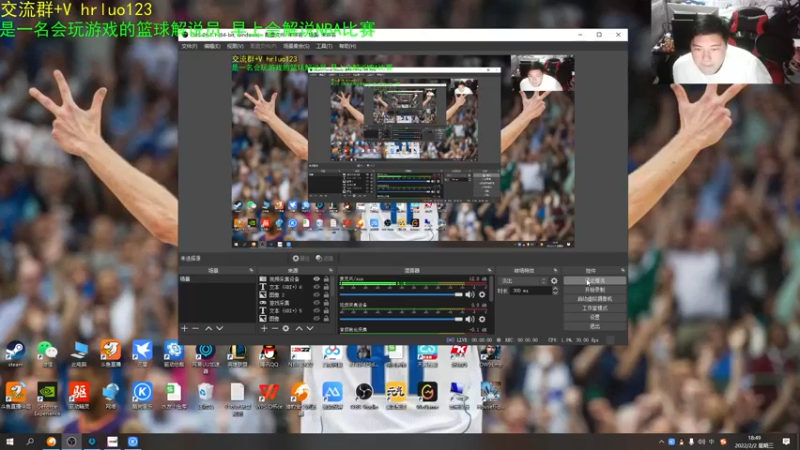Pop out the 场景 dock panel
The height and width of the screenshot is (450, 800).
[251, 270]
